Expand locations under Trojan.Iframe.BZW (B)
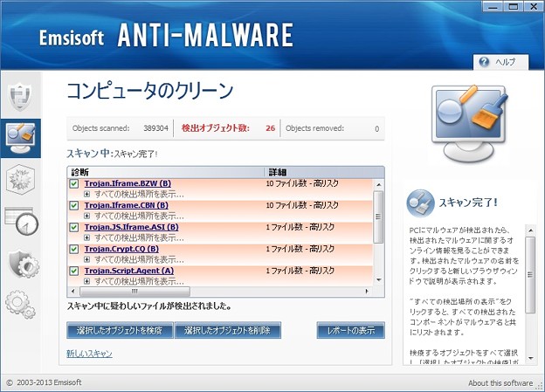Screen dimensions: 545x392 click(x=86, y=194)
